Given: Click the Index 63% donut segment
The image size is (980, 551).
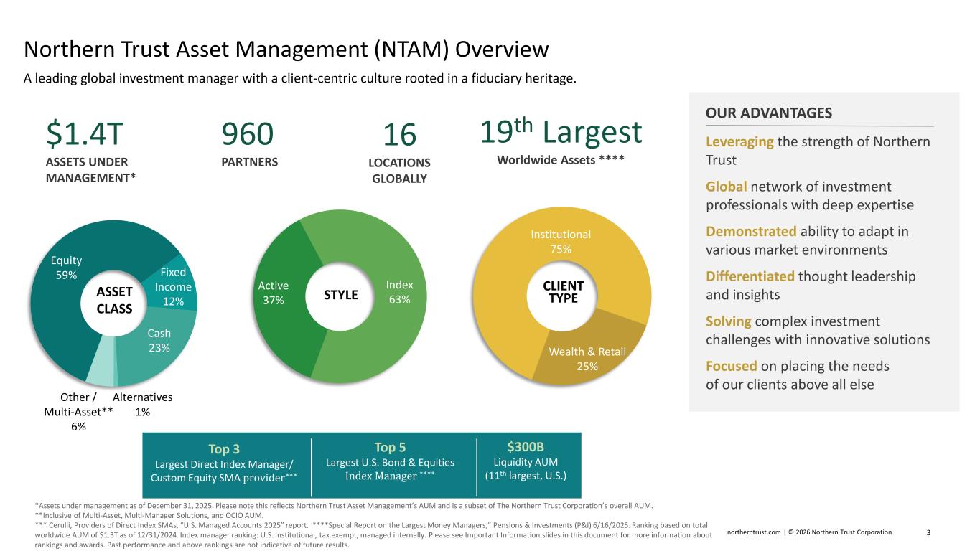Looking at the screenshot, I should (399, 292).
